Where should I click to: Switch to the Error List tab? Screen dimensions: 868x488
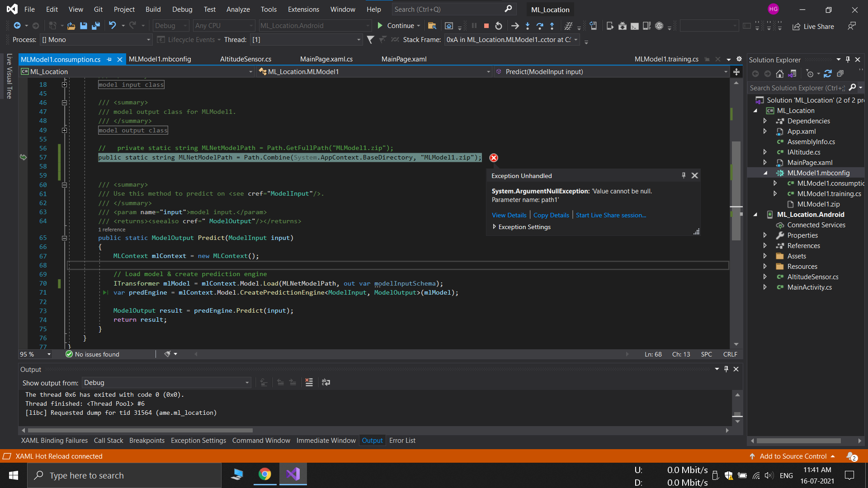pos(402,441)
